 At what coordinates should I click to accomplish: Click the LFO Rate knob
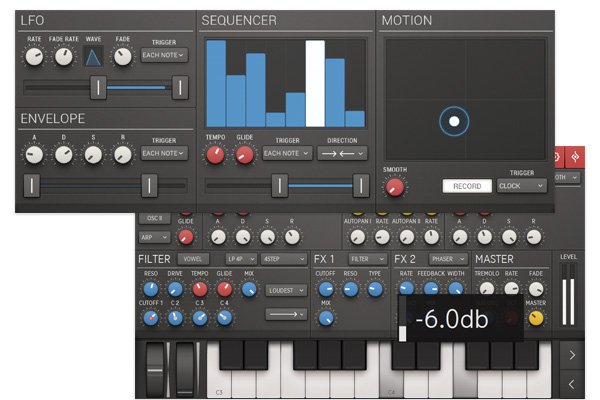point(34,57)
